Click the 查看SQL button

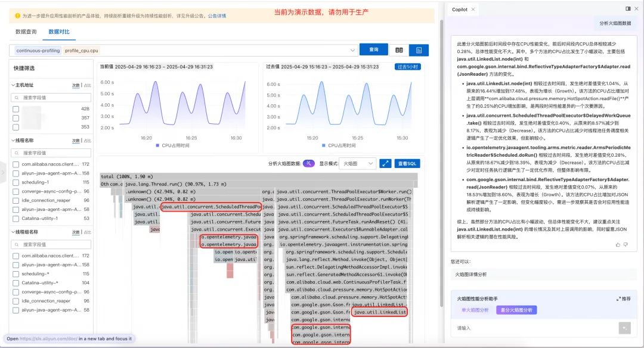(407, 163)
